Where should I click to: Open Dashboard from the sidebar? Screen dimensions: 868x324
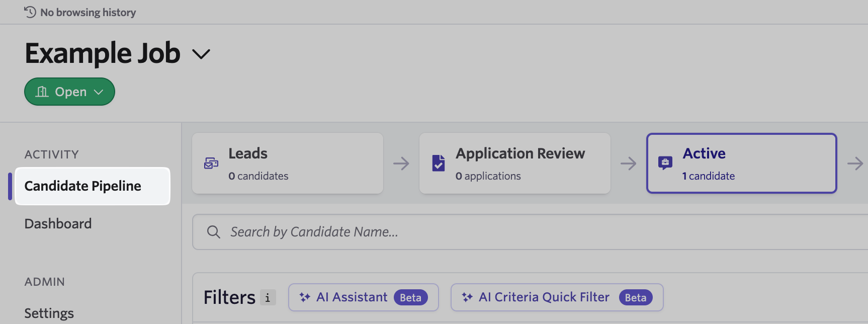pos(58,224)
